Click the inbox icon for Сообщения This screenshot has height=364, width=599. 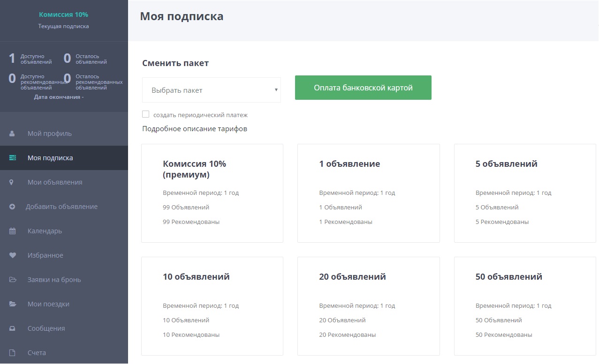pyautogui.click(x=13, y=328)
